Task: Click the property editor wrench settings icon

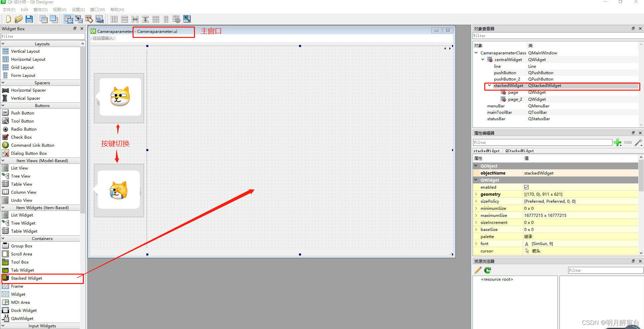Action: (638, 143)
